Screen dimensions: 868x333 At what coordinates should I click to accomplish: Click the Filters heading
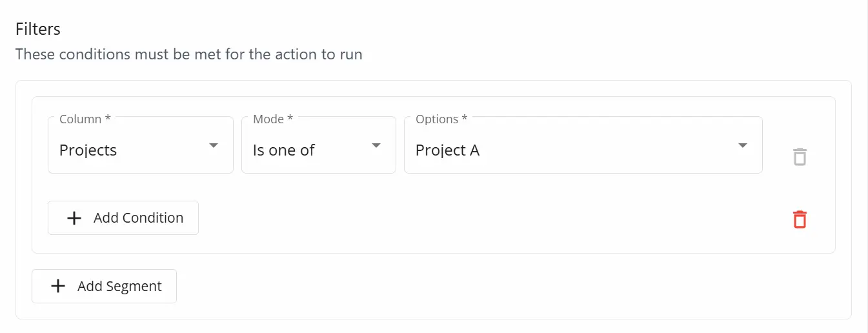(38, 29)
